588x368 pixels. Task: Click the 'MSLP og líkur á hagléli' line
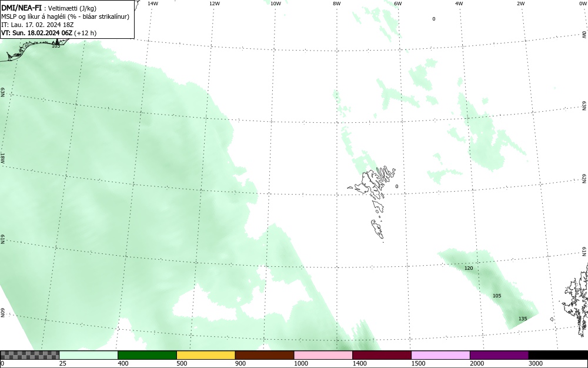(x=65, y=16)
